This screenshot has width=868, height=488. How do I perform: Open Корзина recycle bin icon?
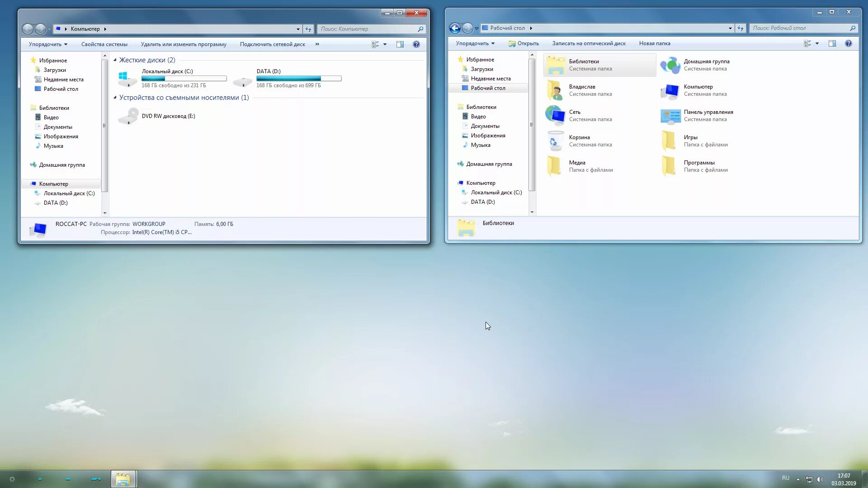[x=555, y=141]
